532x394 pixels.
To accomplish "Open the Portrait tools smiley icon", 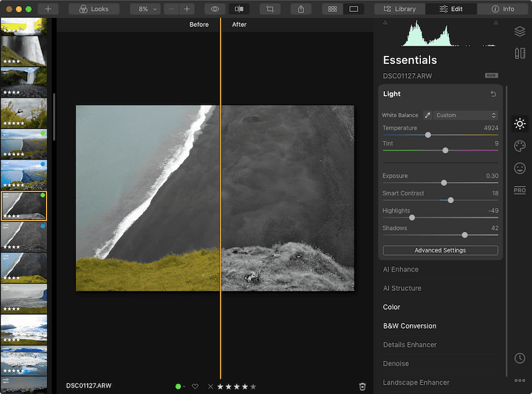I will pos(519,168).
